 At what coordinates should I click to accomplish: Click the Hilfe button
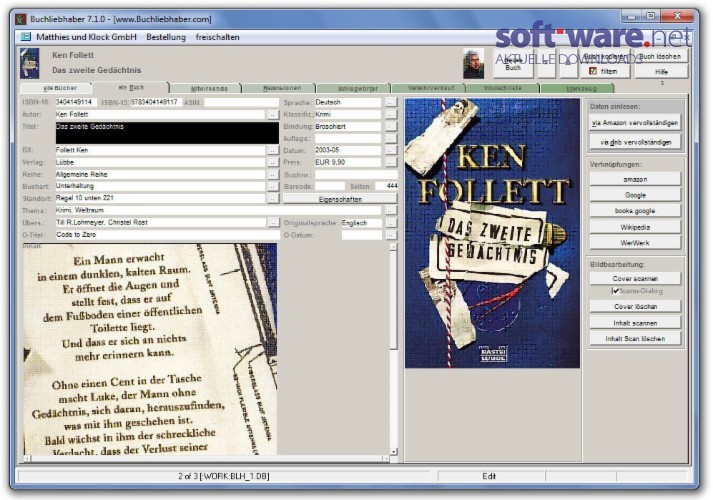[661, 72]
